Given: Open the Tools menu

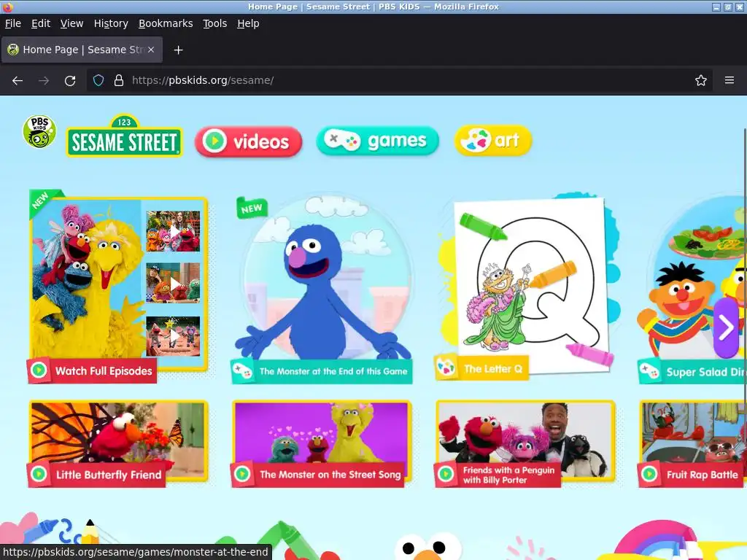Looking at the screenshot, I should click(x=215, y=23).
